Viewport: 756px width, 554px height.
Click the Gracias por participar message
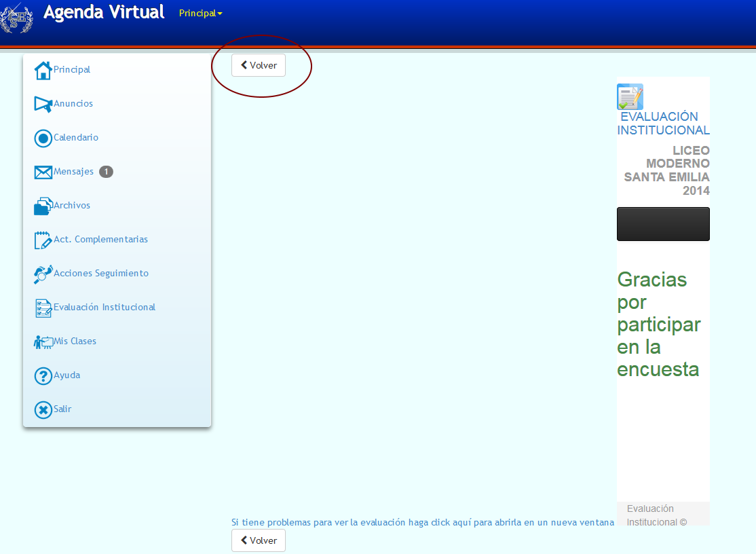coord(658,325)
